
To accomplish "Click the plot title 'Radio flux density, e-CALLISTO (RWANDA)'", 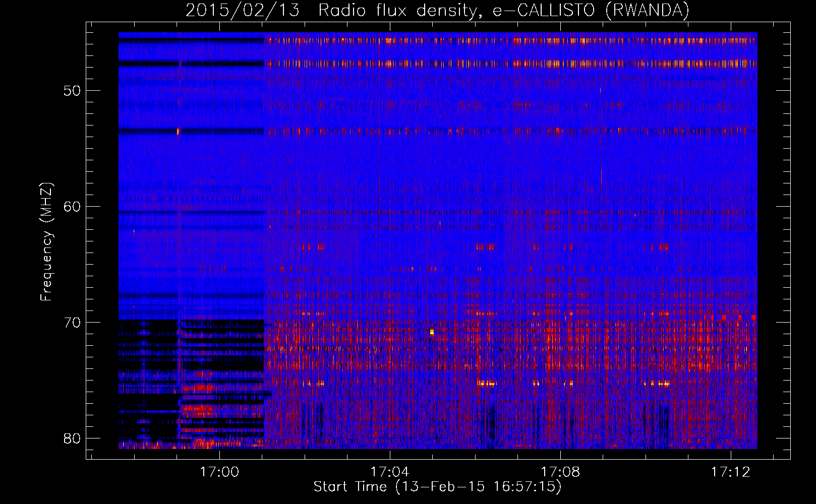I will click(x=503, y=11).
